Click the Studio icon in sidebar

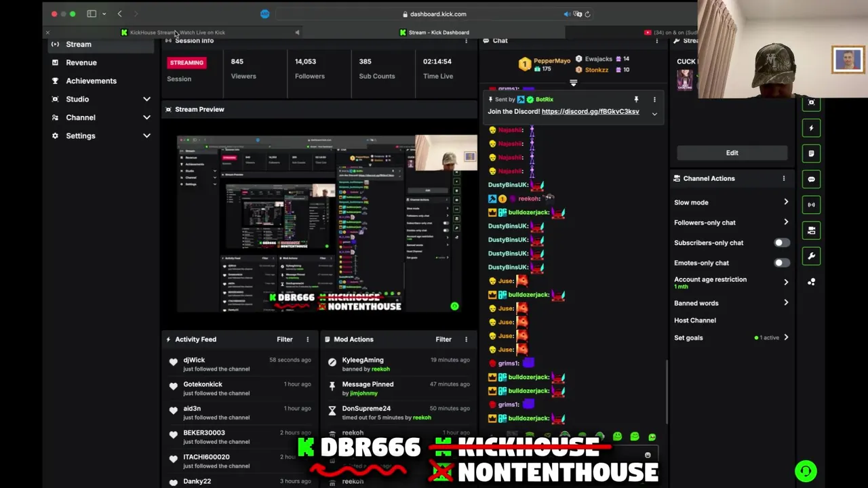tap(56, 99)
